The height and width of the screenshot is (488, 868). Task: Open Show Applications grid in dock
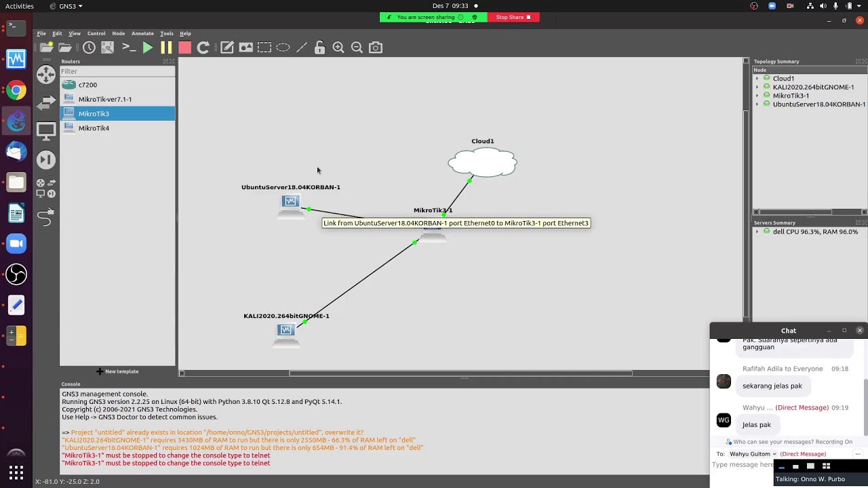click(x=16, y=472)
